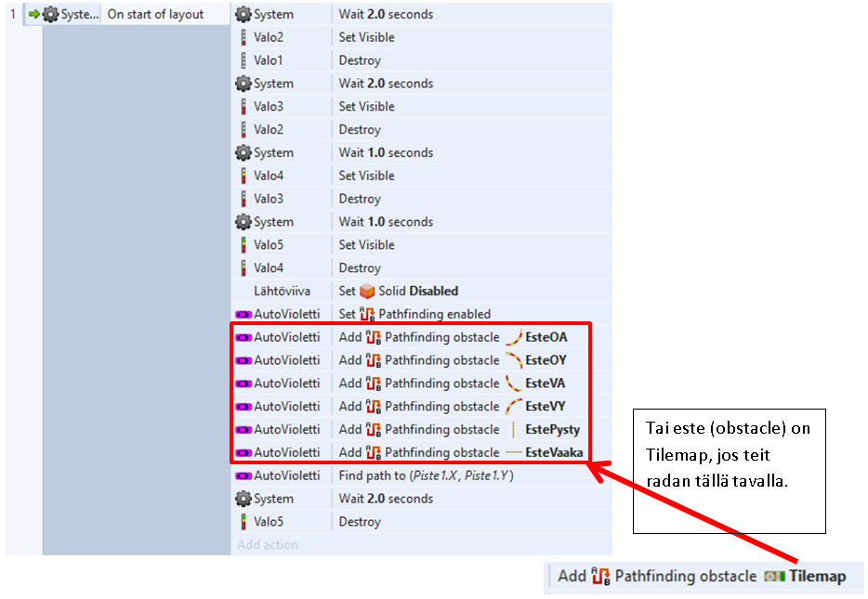This screenshot has height=599, width=868.
Task: Click the Solid behavior cube icon
Action: [x=368, y=291]
